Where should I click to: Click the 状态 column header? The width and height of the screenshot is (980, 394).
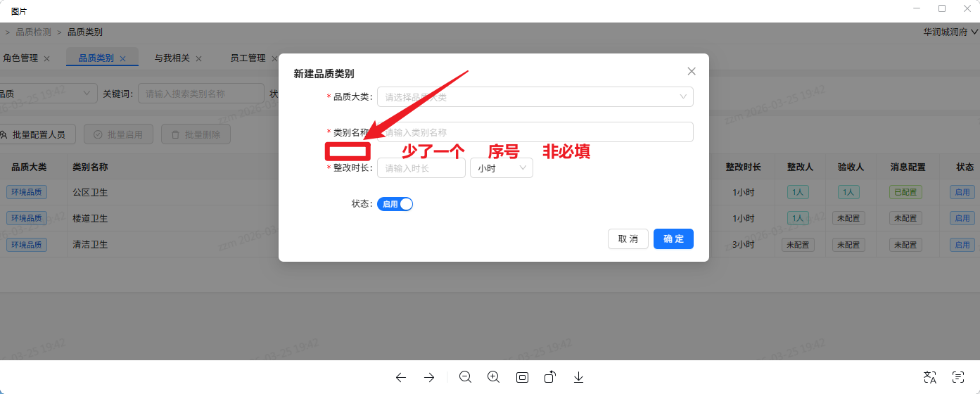click(x=965, y=167)
